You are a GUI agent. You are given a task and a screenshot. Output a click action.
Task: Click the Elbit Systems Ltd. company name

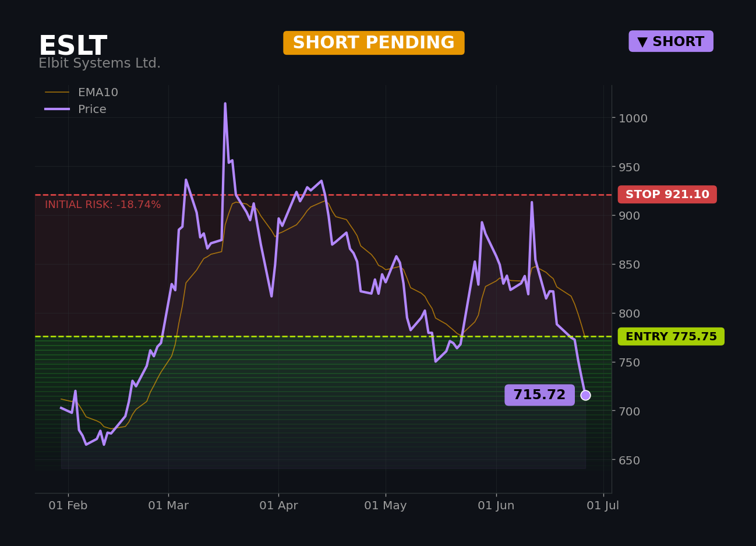click(x=100, y=64)
